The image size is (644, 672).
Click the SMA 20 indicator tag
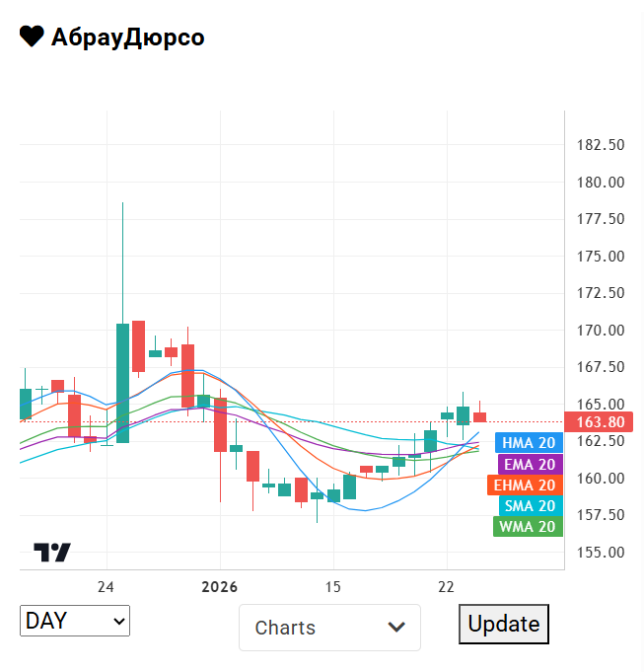(529, 505)
